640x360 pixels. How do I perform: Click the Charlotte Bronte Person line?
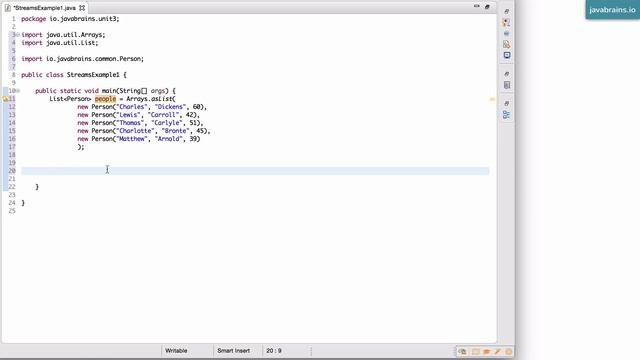coord(144,131)
